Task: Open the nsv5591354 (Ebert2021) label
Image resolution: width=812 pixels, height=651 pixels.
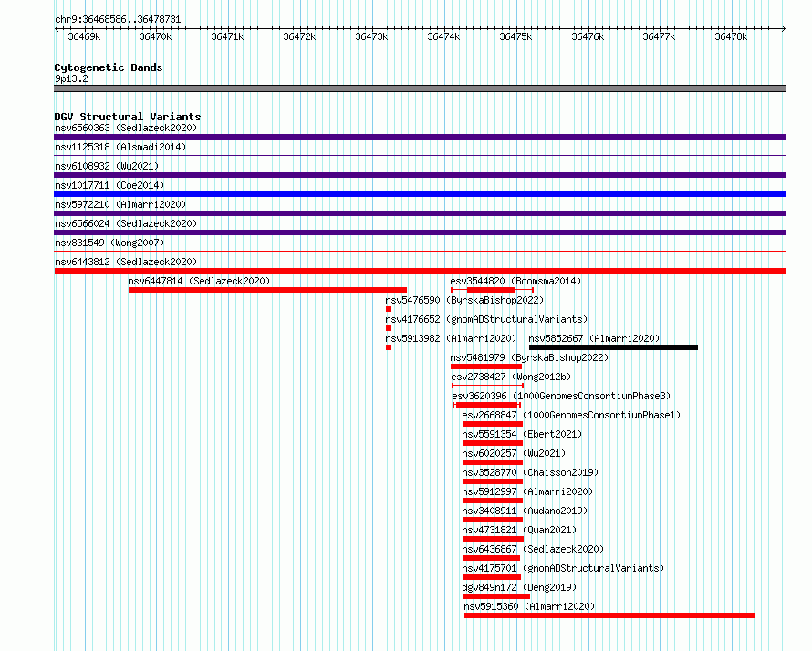Action: tap(522, 434)
